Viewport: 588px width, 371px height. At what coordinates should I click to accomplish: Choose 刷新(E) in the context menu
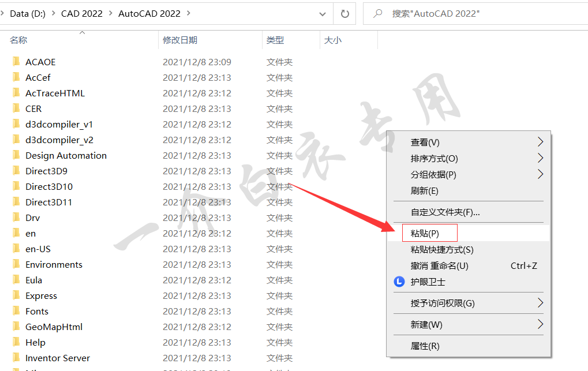pyautogui.click(x=469, y=190)
